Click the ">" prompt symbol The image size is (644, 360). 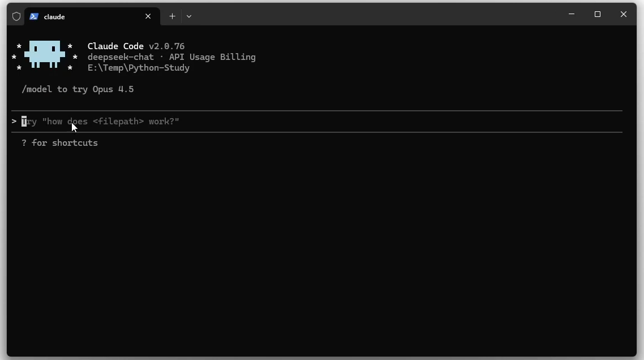pyautogui.click(x=14, y=122)
